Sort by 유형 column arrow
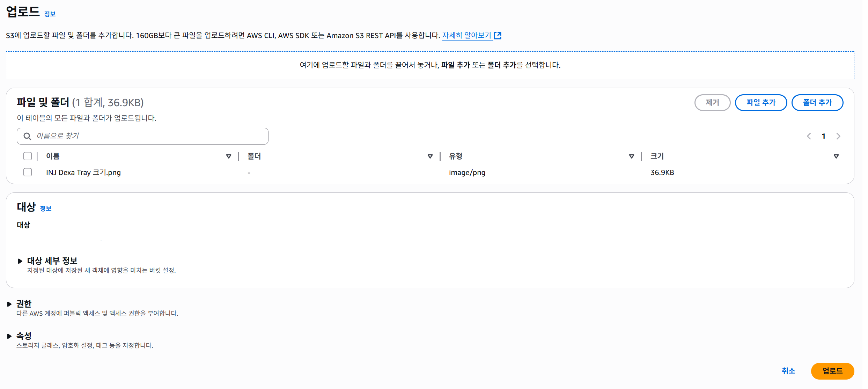The height and width of the screenshot is (389, 868). [x=632, y=156]
